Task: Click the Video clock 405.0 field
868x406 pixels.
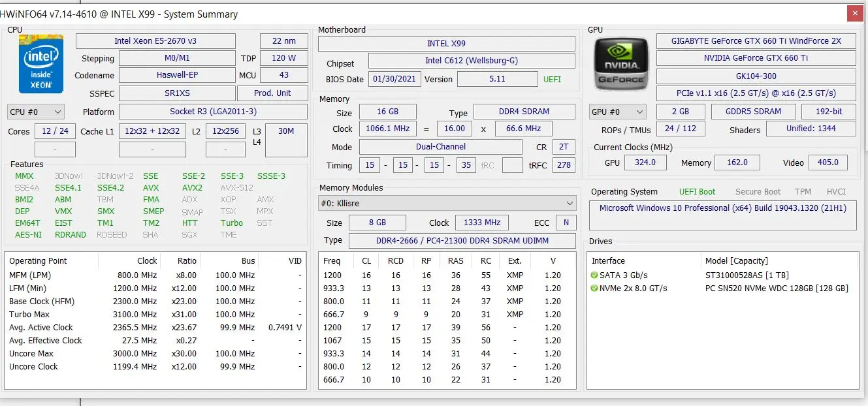Action: tap(828, 163)
